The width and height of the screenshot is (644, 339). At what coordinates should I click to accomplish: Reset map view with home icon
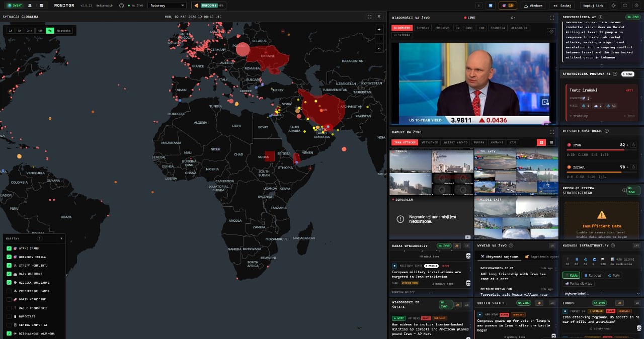pyautogui.click(x=379, y=49)
